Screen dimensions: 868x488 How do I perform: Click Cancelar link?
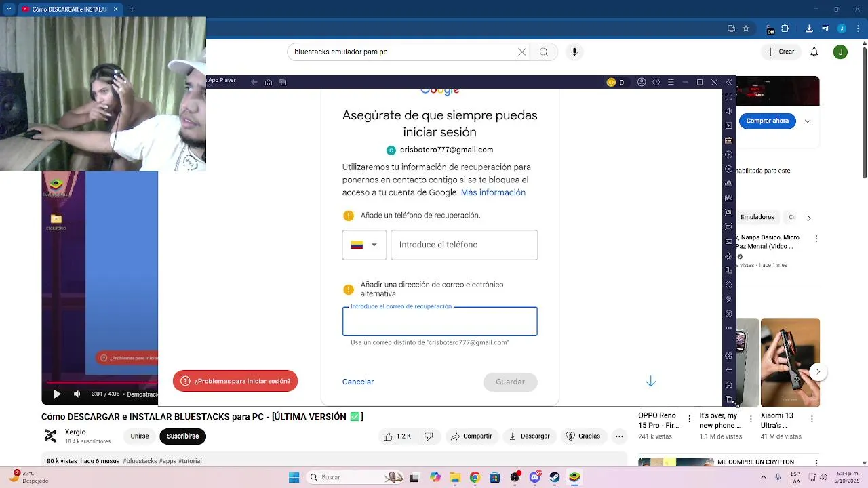(x=358, y=382)
